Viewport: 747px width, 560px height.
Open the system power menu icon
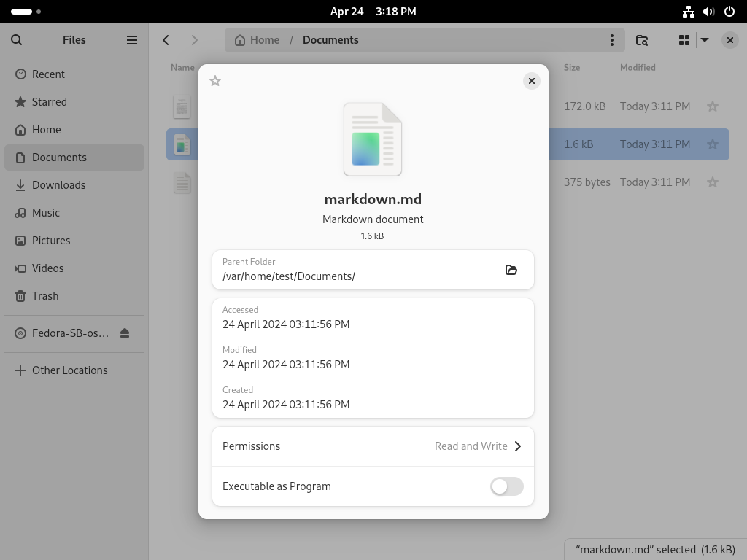729,12
